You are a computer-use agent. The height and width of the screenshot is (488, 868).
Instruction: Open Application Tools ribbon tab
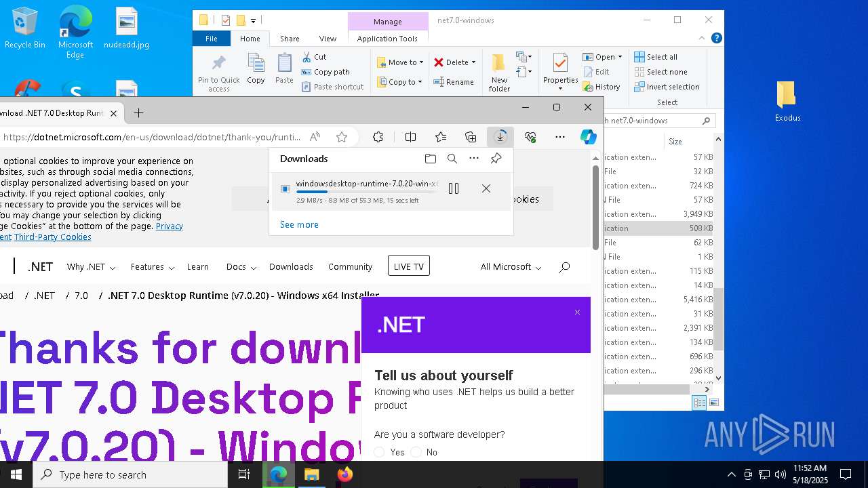coord(387,39)
